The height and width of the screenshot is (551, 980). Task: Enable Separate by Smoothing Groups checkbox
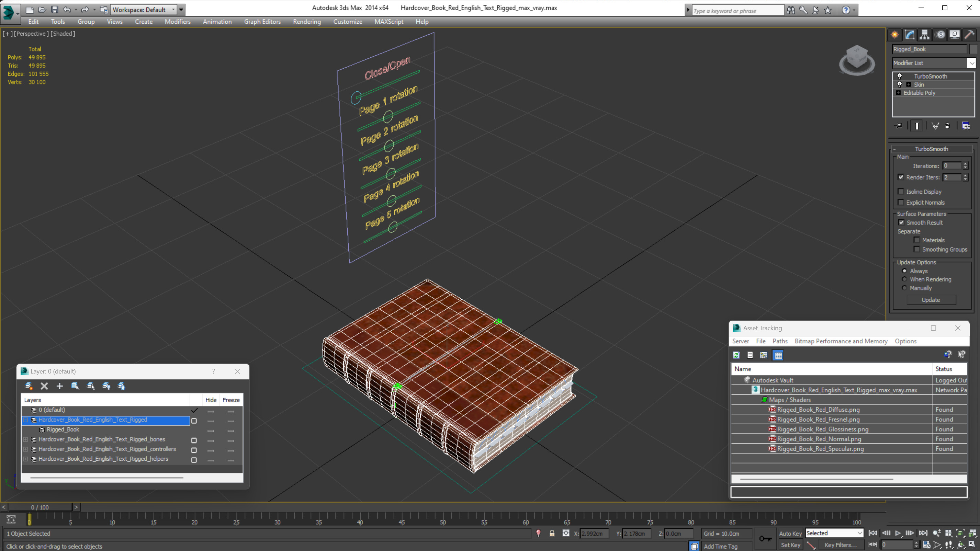(x=916, y=249)
